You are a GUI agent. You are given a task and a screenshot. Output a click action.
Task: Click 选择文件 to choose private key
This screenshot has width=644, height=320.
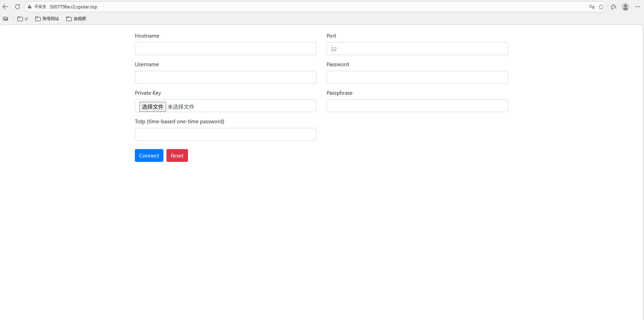click(x=152, y=107)
